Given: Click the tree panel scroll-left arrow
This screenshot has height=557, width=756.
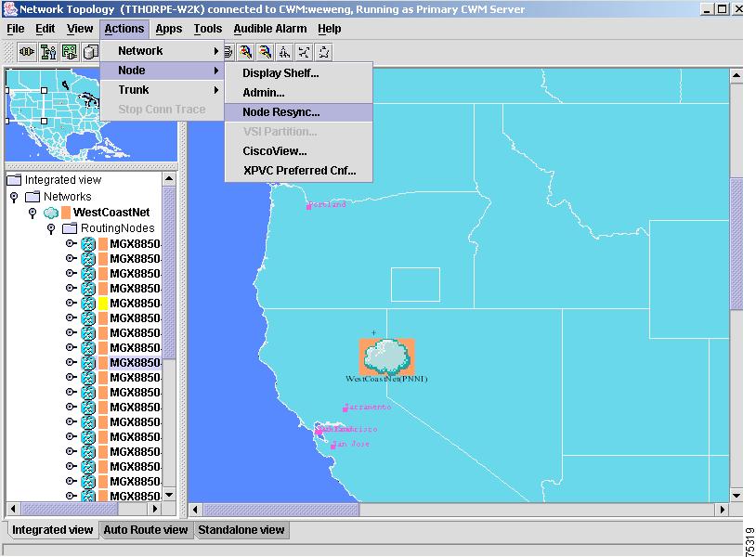Looking at the screenshot, I should tap(13, 509).
